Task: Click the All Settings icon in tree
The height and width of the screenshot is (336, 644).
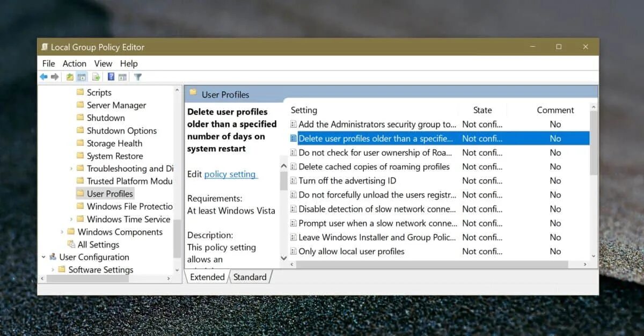Action: 71,244
